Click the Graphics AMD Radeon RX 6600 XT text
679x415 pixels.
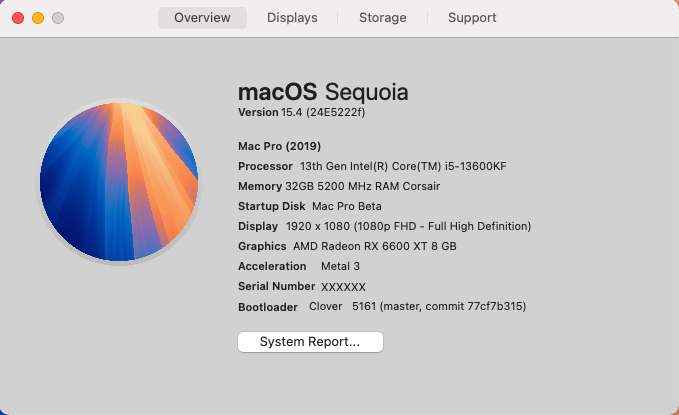tap(347, 246)
